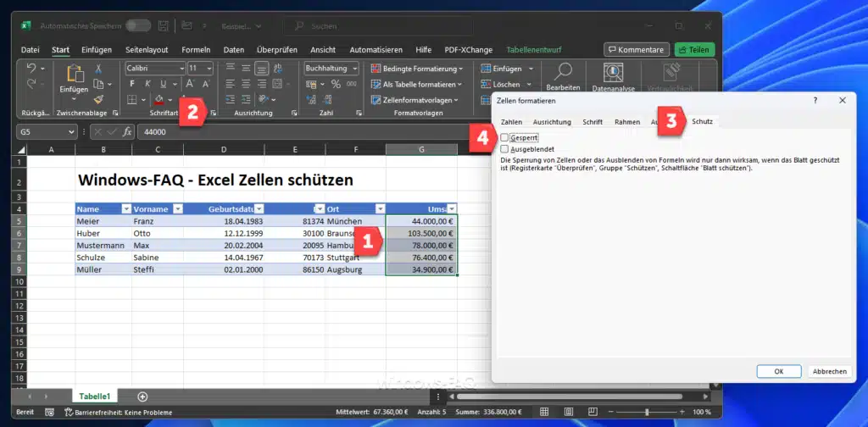
Task: Click the increase decimal places icon
Action: click(311, 100)
